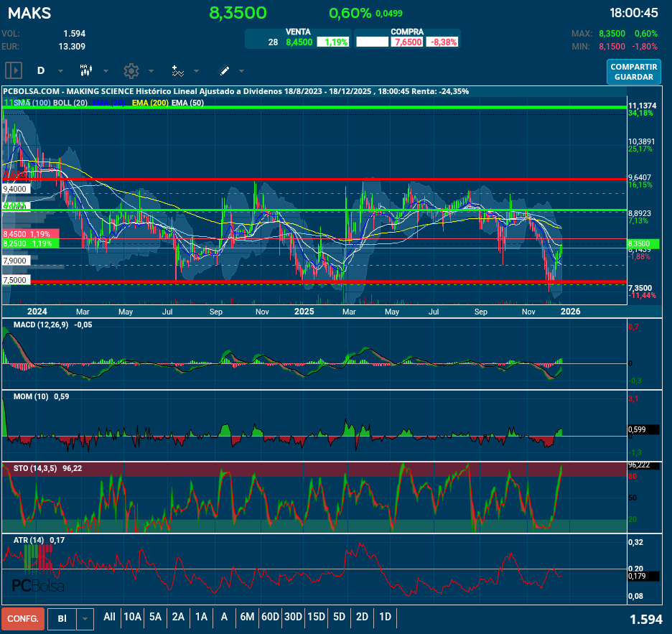Open the candlestick chart type icon

pyautogui.click(x=86, y=70)
